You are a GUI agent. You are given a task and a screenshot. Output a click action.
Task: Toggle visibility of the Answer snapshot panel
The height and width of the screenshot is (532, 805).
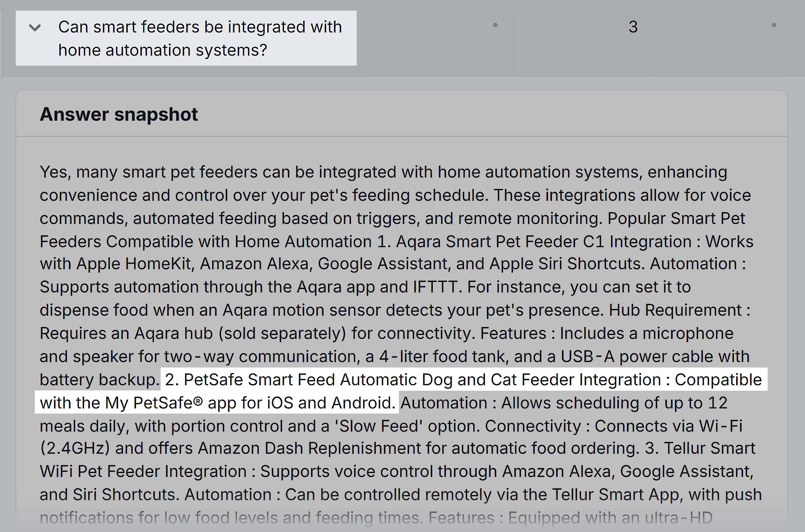(x=119, y=114)
